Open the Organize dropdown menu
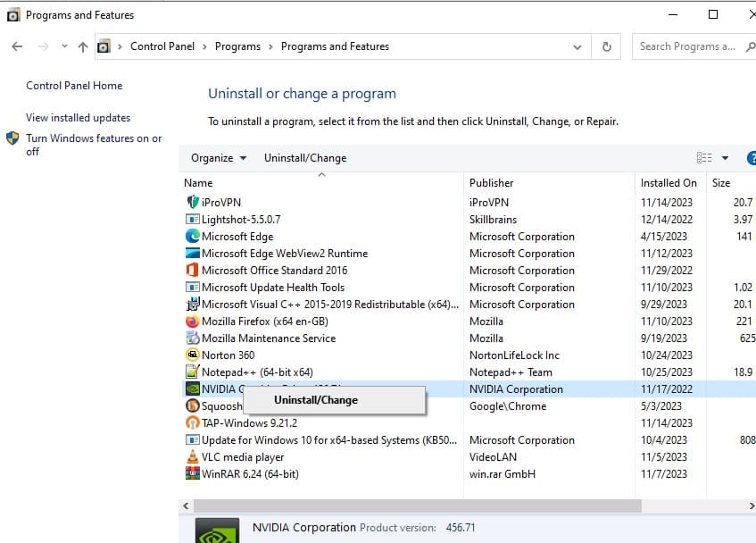This screenshot has width=756, height=543. coord(219,158)
